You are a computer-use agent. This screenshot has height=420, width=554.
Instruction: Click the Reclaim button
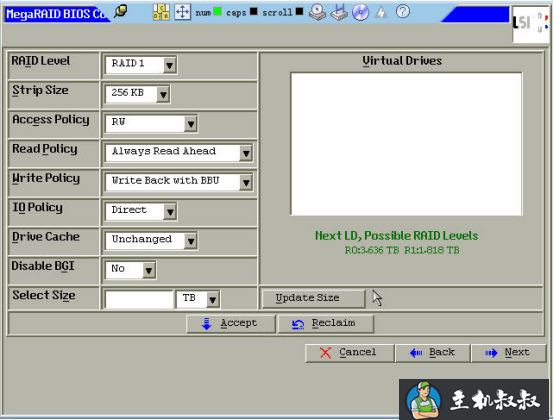(x=326, y=323)
